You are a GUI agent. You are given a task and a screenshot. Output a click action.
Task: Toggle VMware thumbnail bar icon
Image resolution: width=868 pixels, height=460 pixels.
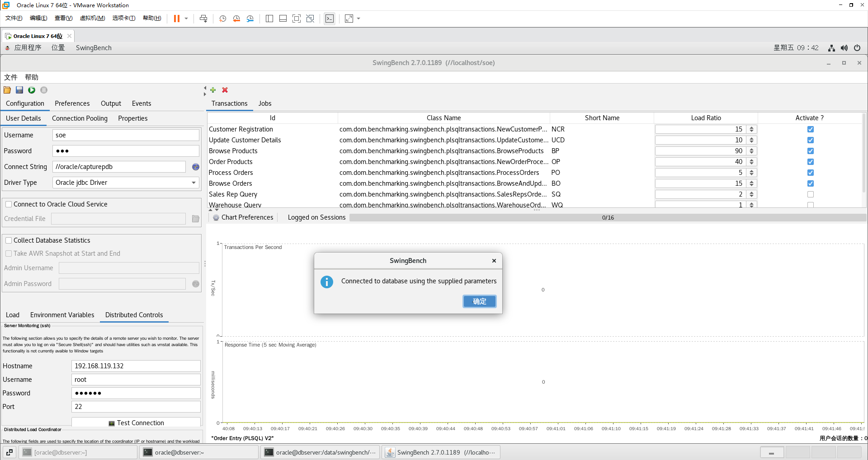[283, 19]
